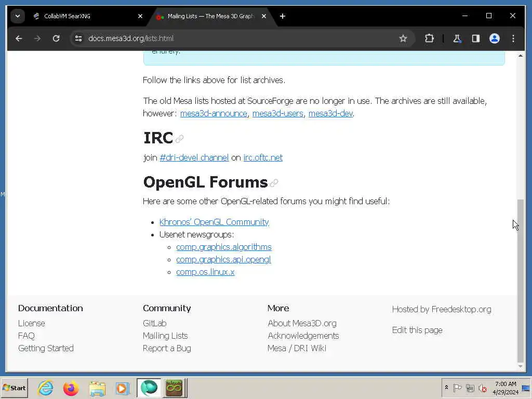532x399 pixels.
Task: Click the scrollbar up arrow
Action: coord(521,55)
